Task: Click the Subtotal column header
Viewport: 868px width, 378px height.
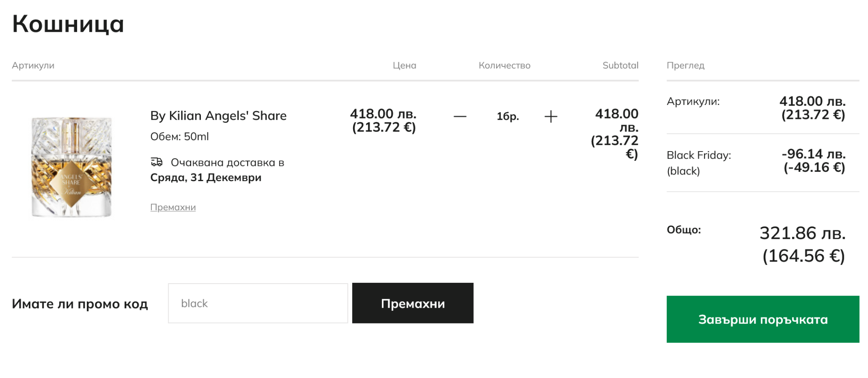Action: click(x=620, y=66)
